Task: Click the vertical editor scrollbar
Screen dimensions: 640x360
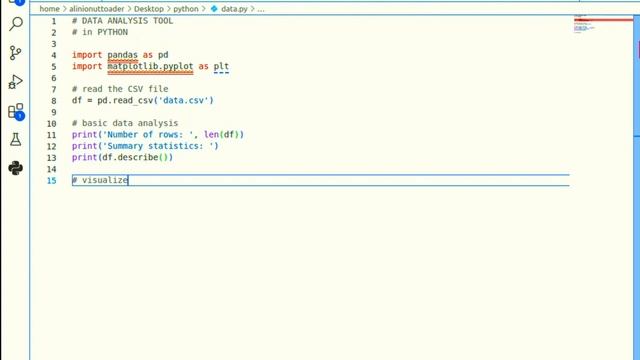Action: 636,188
